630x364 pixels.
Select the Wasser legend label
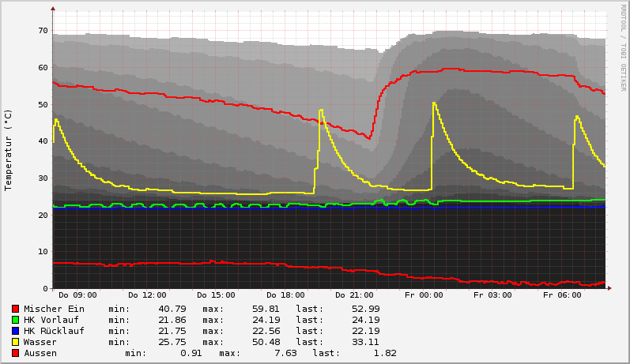(40, 342)
